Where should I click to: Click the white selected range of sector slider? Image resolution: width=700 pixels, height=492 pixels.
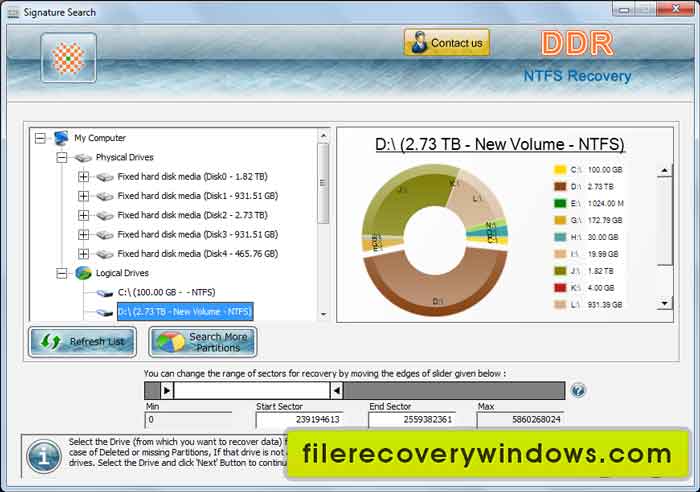tap(252, 391)
